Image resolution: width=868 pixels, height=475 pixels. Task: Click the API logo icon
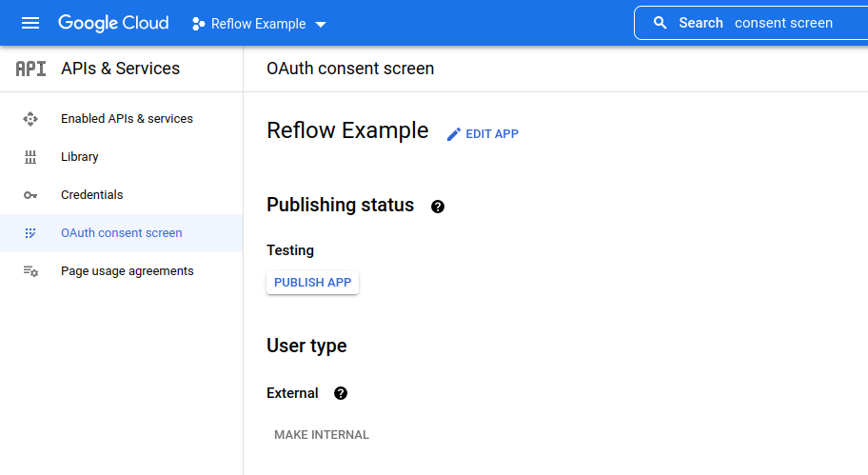30,69
